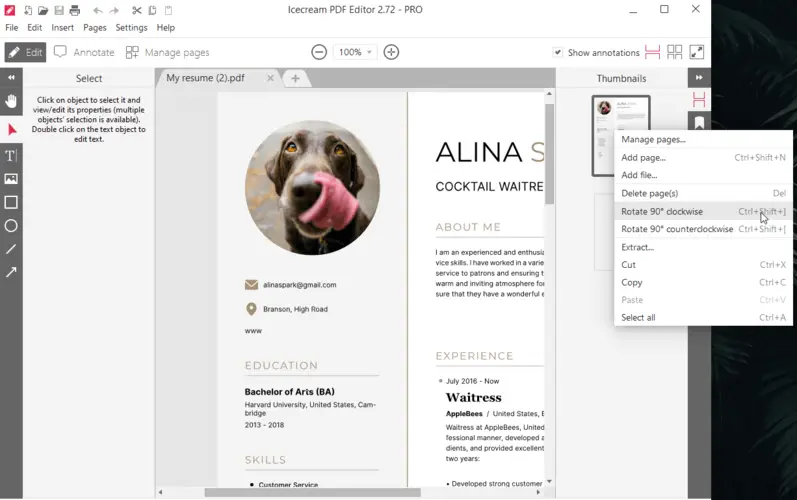Select the first page thumbnail
Image resolution: width=797 pixels, height=500 pixels.
[621, 136]
